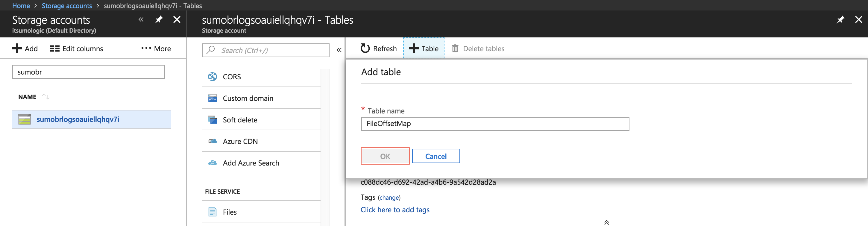Open the Storage accounts breadcrumb link

[67, 6]
